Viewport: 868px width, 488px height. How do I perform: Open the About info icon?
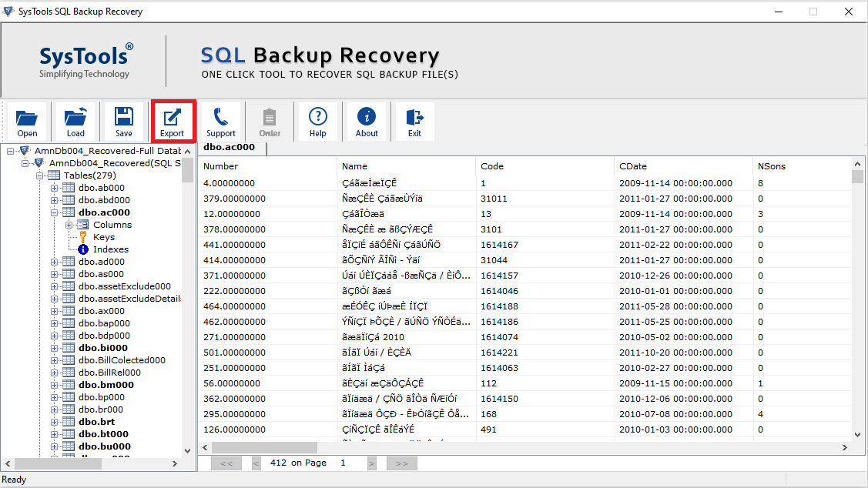tap(367, 121)
